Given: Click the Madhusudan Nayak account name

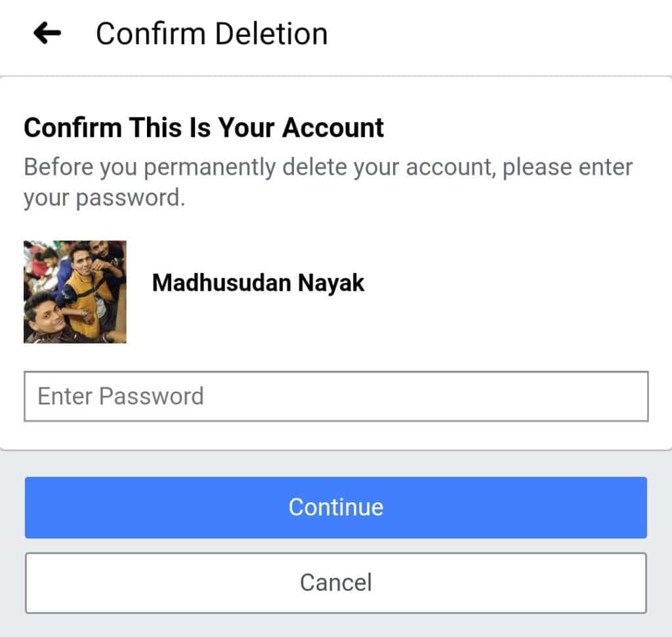Looking at the screenshot, I should 258,283.
